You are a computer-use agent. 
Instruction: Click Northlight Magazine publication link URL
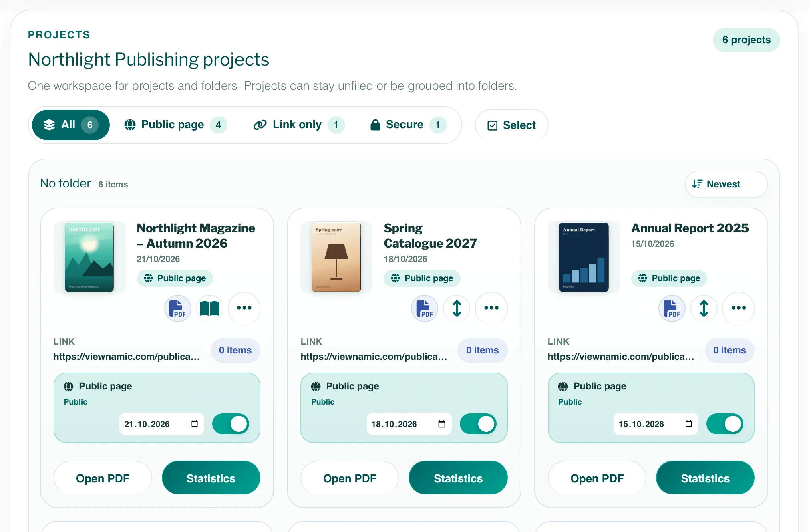[x=127, y=357]
